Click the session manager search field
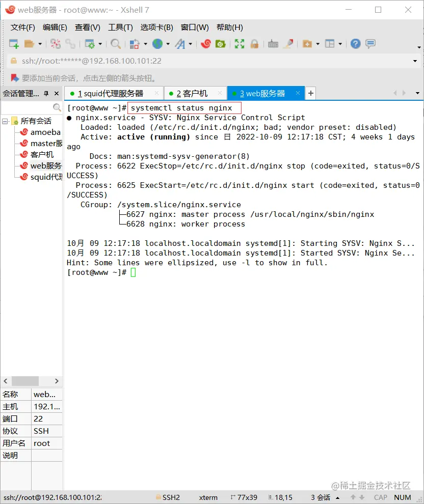 coord(32,107)
